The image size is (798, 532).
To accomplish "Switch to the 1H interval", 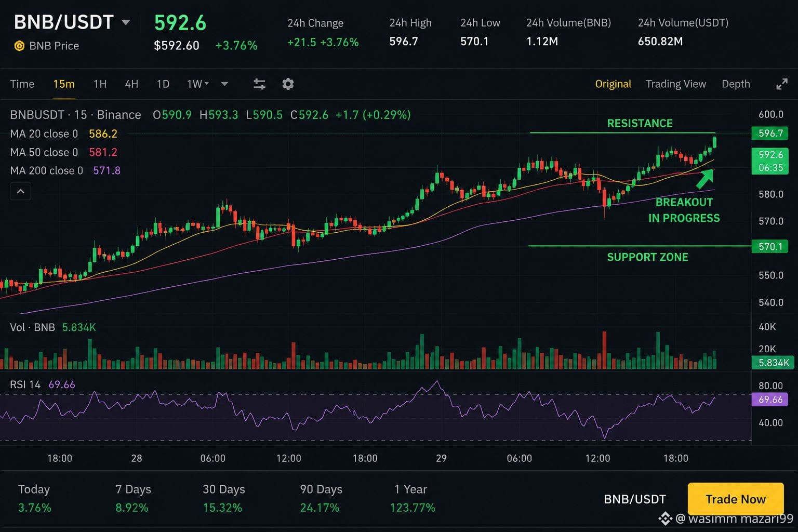I will click(100, 84).
